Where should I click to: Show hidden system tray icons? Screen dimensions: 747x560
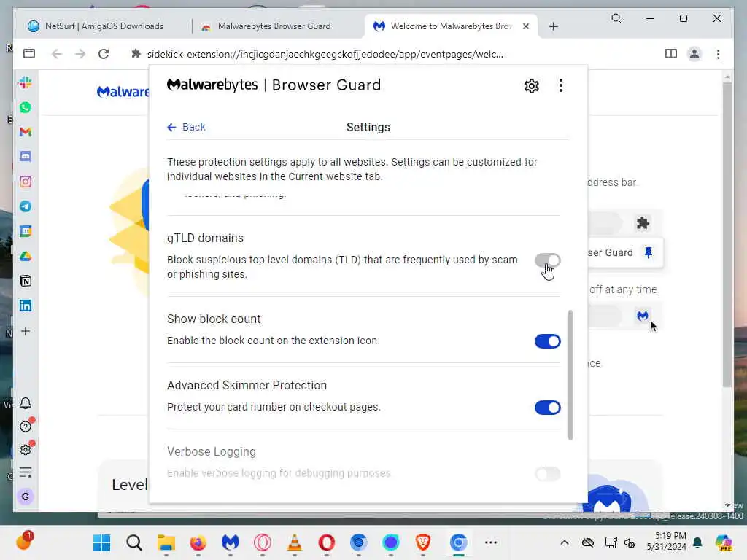(x=564, y=542)
